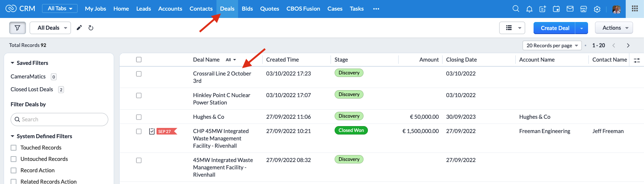644x184 pixels.
Task: Sort by the Closing Date column header
Action: coord(461,60)
